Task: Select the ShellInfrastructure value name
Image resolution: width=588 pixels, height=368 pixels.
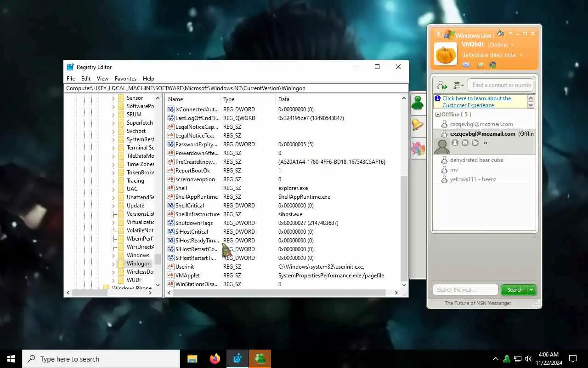Action: 198,214
